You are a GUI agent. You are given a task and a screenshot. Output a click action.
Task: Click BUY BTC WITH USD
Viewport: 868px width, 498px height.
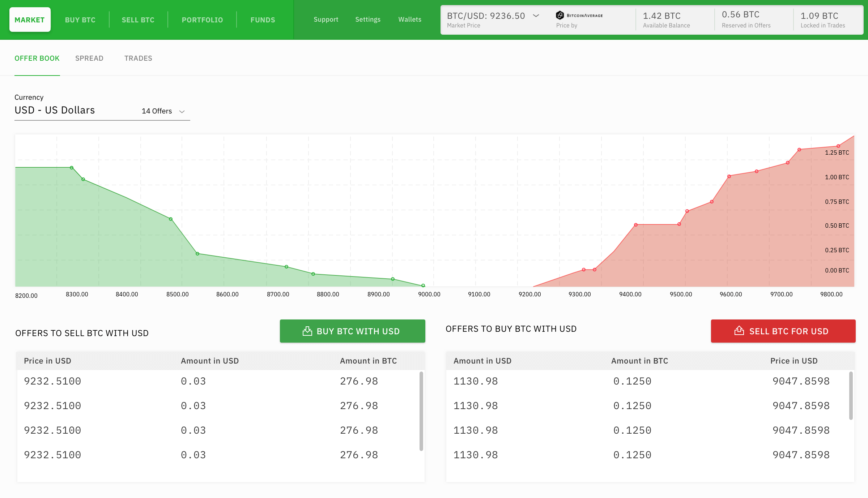point(352,331)
